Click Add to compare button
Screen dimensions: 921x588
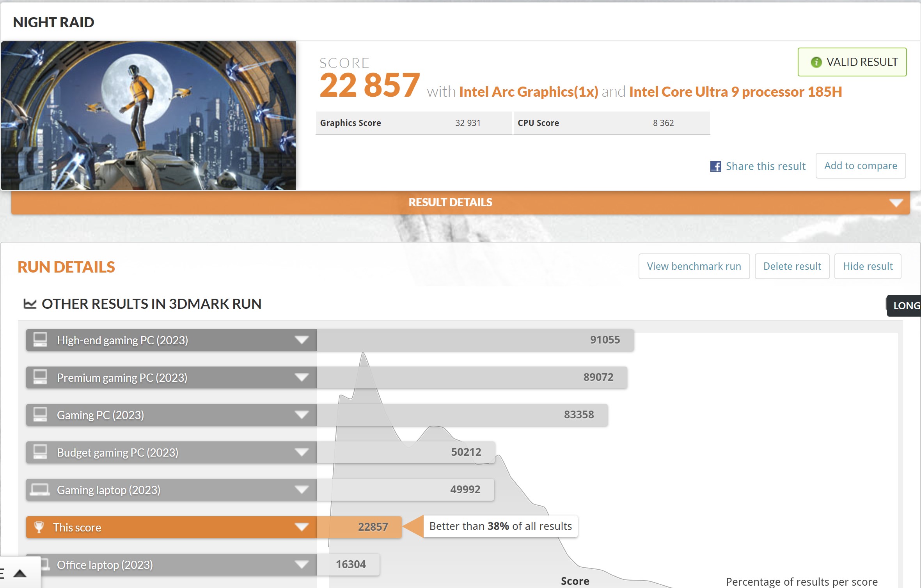[861, 166]
